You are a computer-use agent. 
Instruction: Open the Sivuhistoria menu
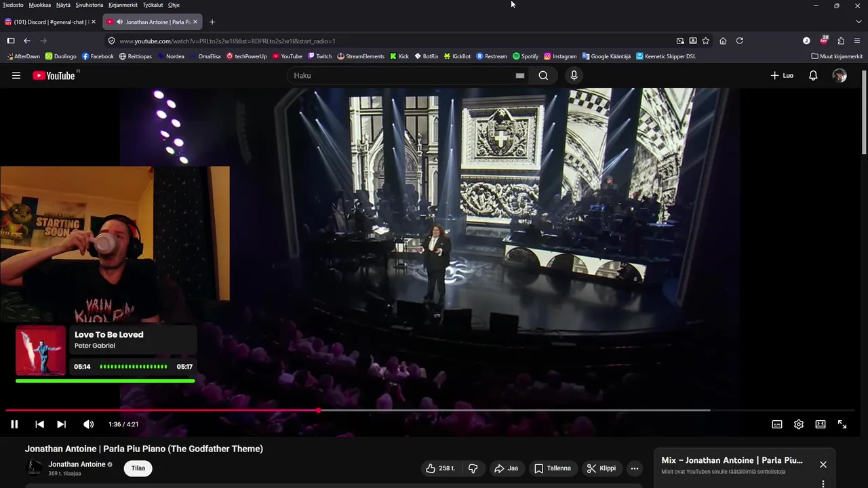click(x=90, y=5)
